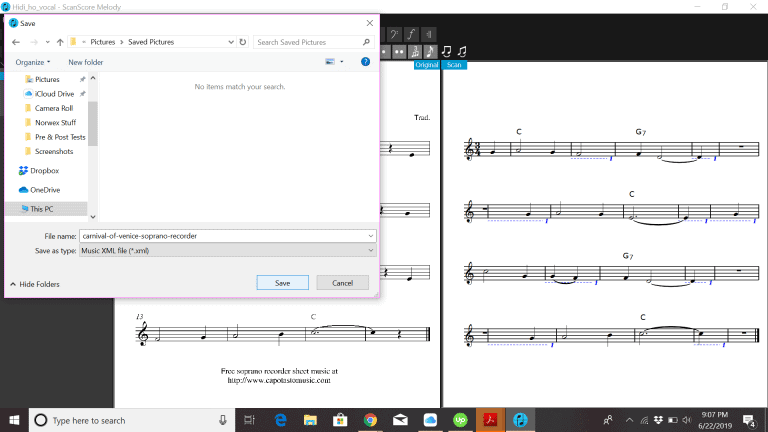Collapse with Hide Folders
Screen dimensions: 768x432
point(35,284)
